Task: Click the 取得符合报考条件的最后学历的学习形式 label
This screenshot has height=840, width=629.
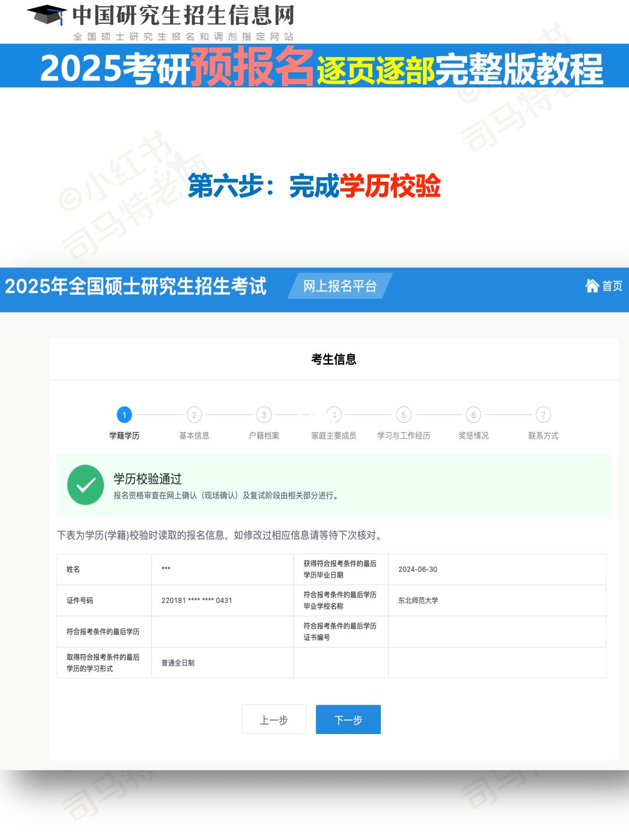Action: [x=103, y=663]
